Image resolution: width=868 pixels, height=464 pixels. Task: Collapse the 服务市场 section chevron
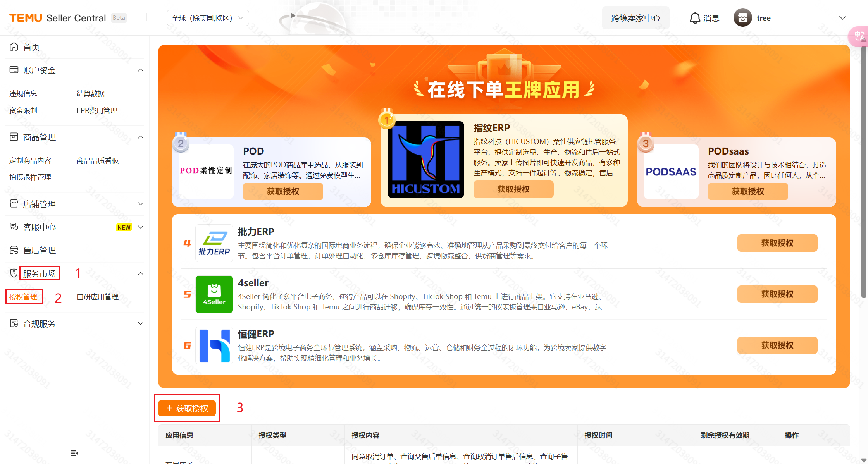141,273
